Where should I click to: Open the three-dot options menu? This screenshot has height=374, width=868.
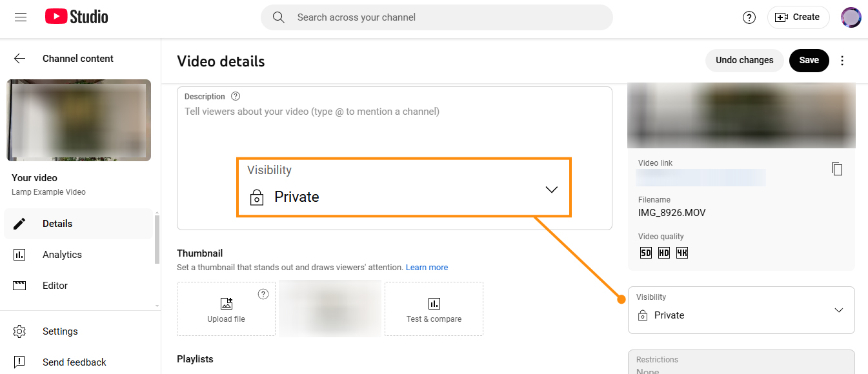click(x=842, y=60)
